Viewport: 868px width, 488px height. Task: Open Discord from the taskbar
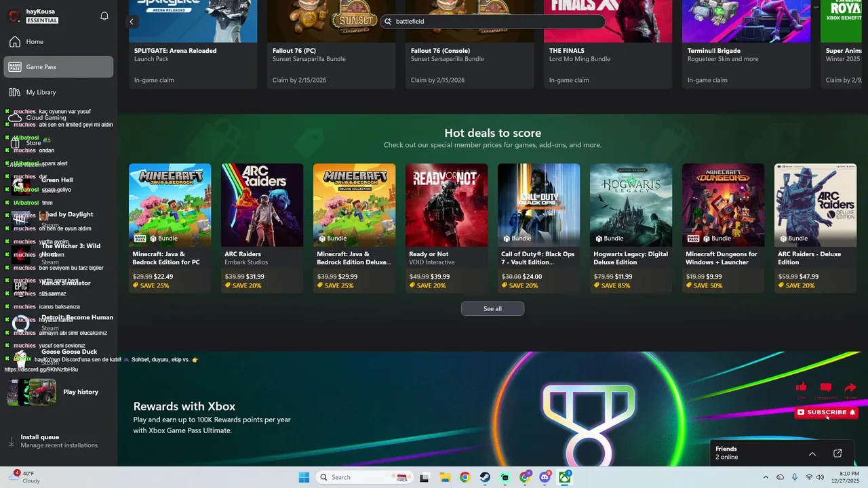[x=545, y=477]
